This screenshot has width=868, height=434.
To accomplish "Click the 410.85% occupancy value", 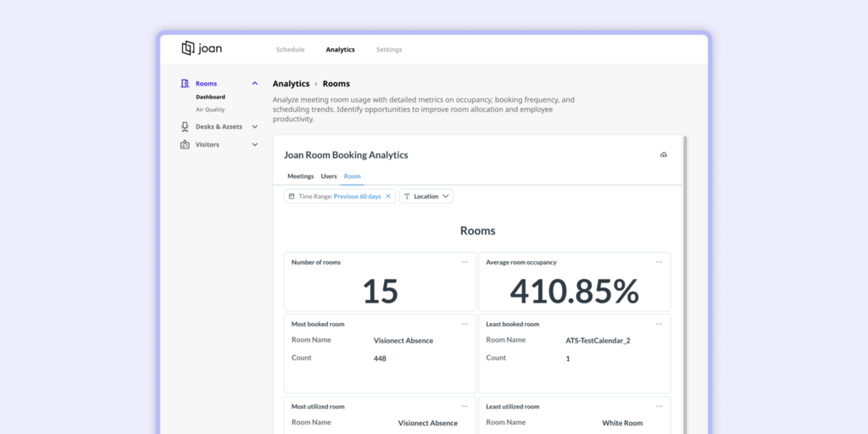I will pos(574,292).
